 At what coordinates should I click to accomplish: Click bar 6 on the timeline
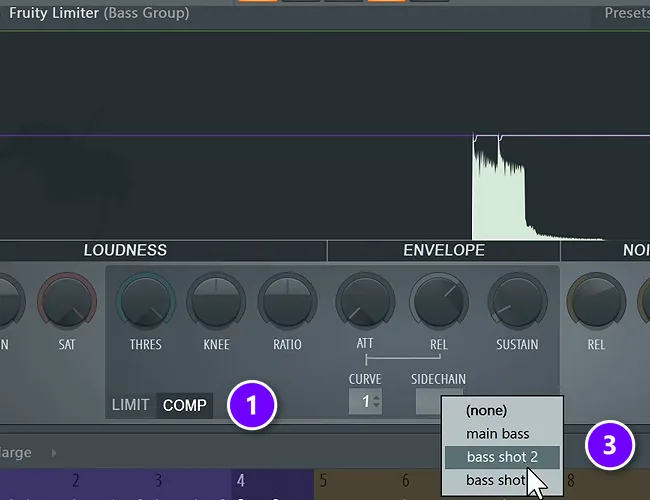[x=406, y=481]
